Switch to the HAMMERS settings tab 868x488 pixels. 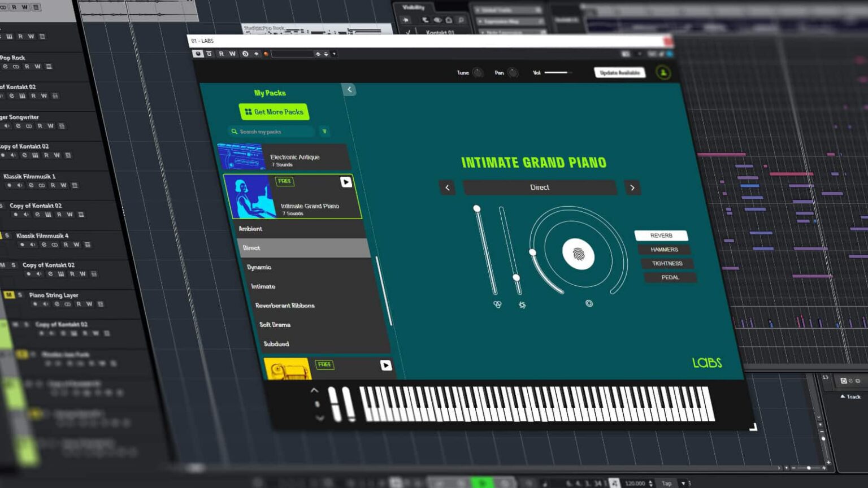[663, 249]
